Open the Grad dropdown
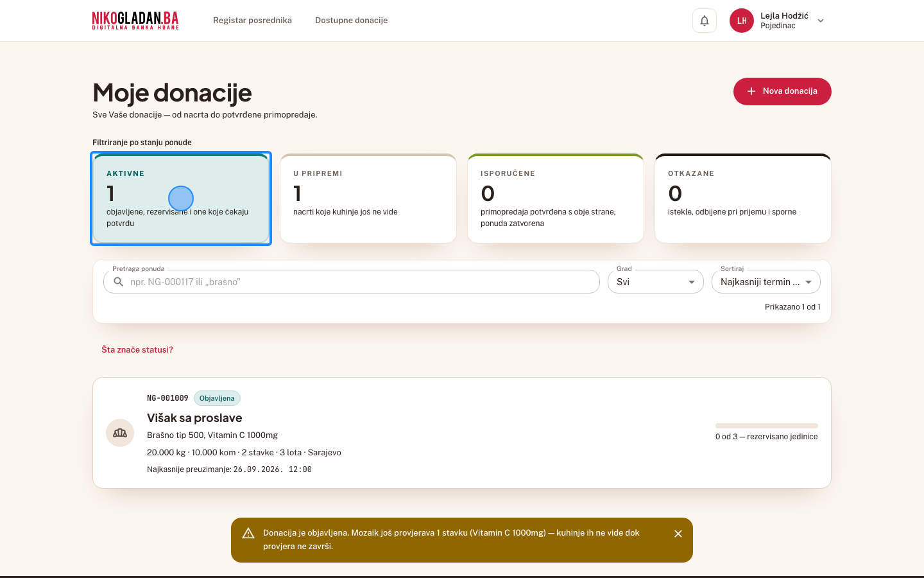Viewport: 924px width, 578px height. [656, 282]
